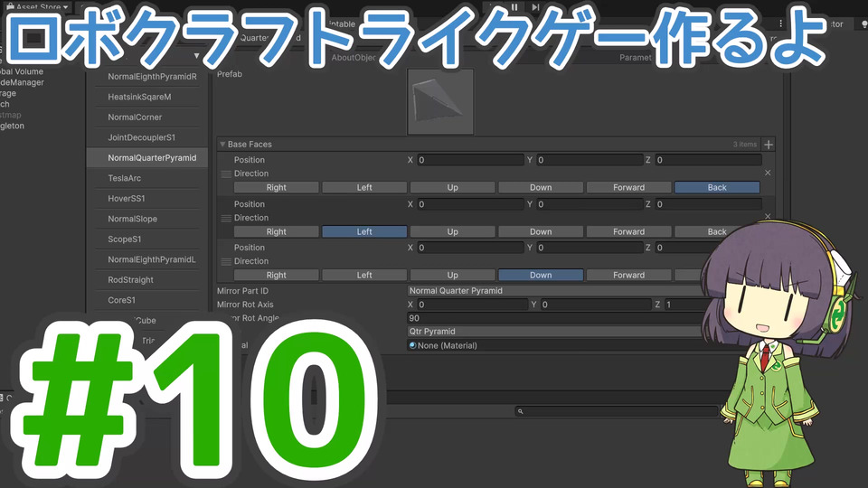
Task: Click second face Position X field
Action: [x=470, y=204]
